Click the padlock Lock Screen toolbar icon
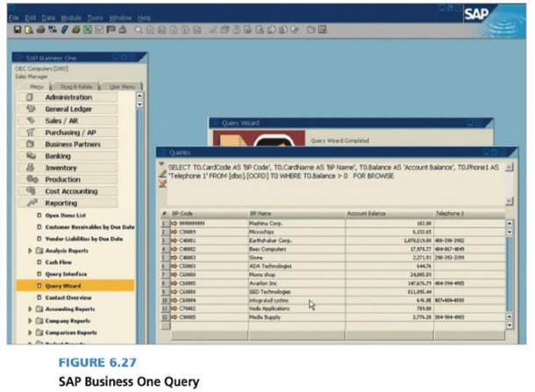The height and width of the screenshot is (392, 535). tap(123, 30)
